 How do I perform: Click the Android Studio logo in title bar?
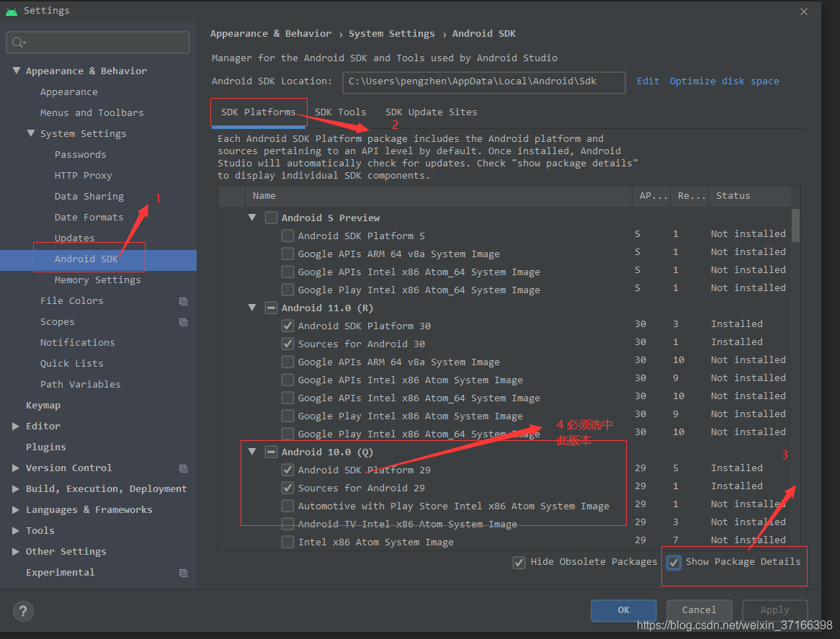(x=12, y=12)
